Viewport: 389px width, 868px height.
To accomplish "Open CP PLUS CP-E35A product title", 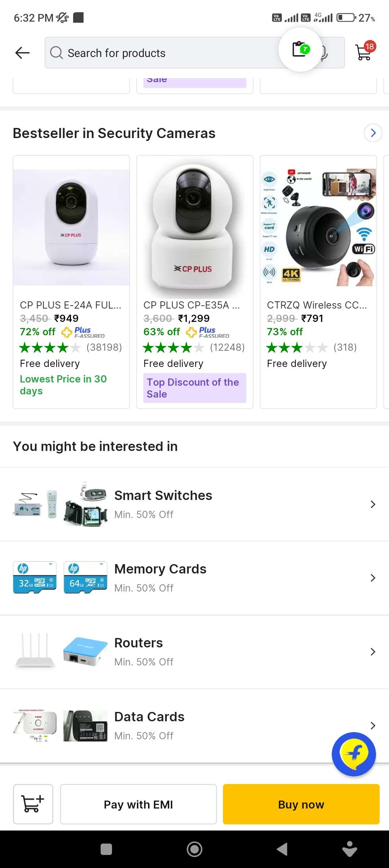I will click(x=191, y=305).
